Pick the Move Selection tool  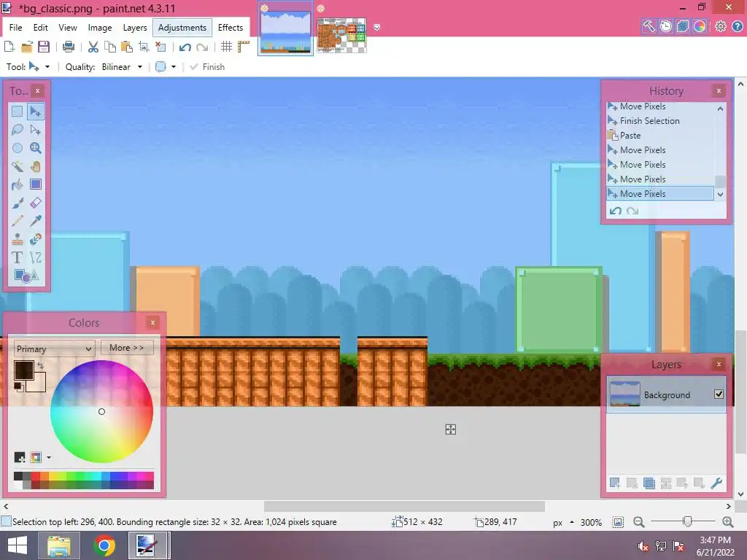click(35, 130)
